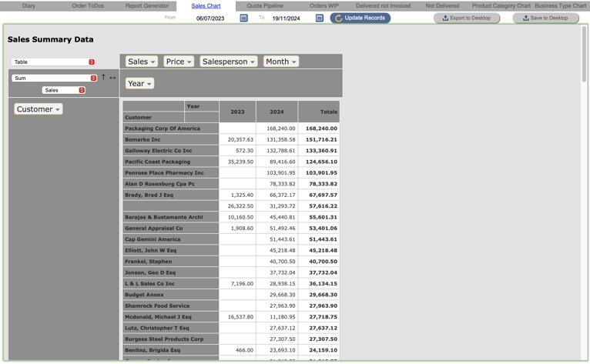The width and height of the screenshot is (590, 364).
Task: Go to Product Category Chart tab
Action: tap(501, 5)
